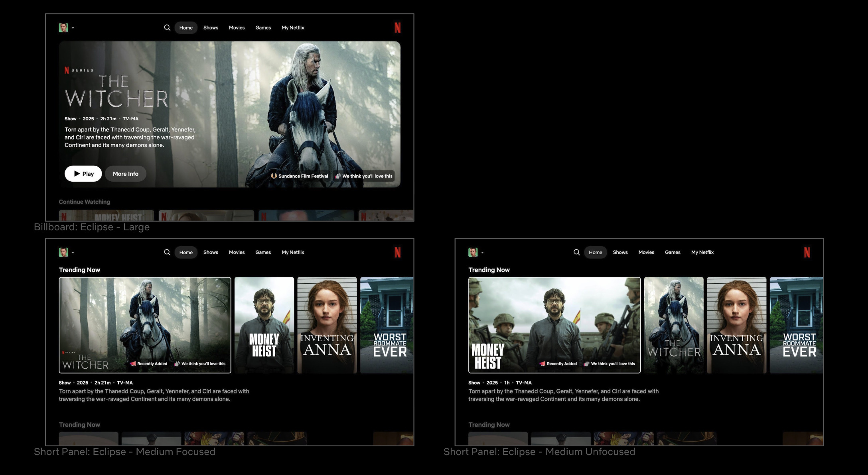Select Worst Roommate Ever poster in Unfocused panel

[796, 325]
